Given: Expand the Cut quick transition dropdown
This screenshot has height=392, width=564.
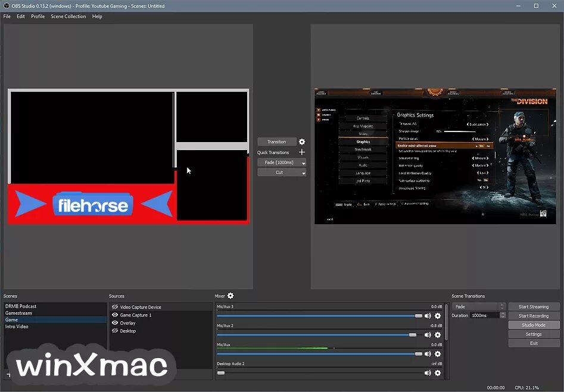Looking at the screenshot, I should 304,173.
